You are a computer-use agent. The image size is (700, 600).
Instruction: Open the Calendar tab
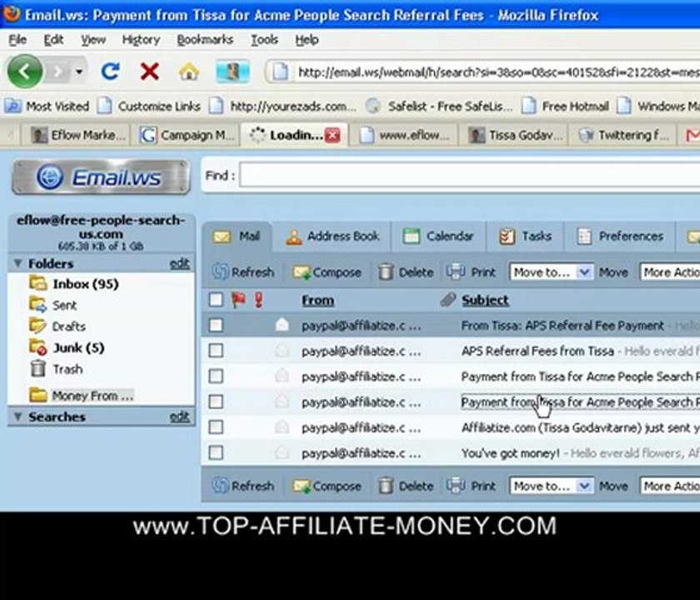[438, 236]
